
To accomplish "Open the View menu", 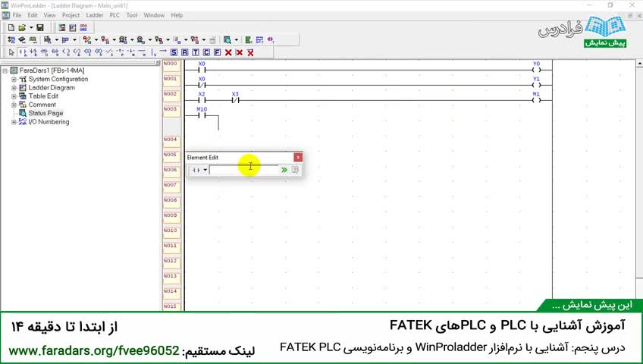I will tap(49, 15).
